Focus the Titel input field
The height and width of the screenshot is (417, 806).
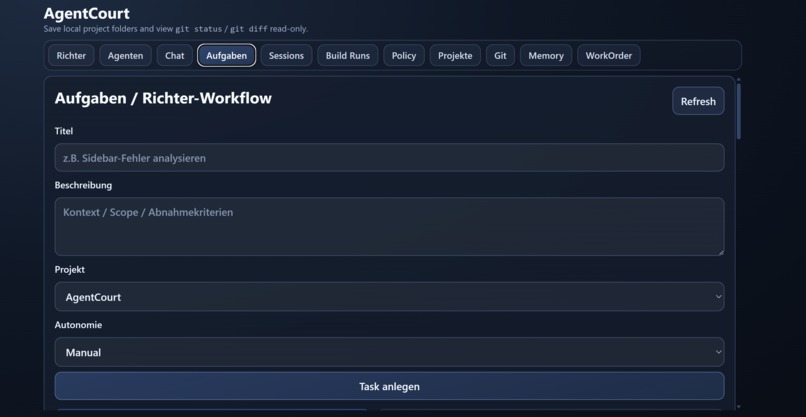pyautogui.click(x=389, y=158)
